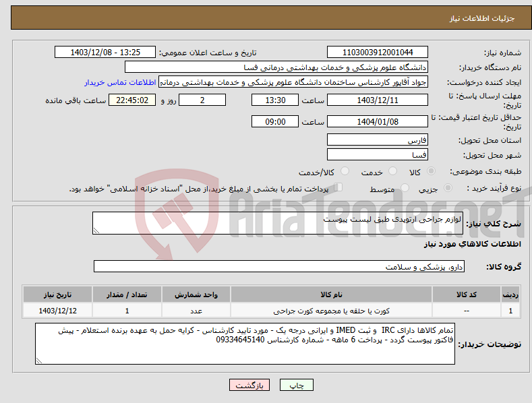Click the unit cell عدد
This screenshot has height=403, width=532.
click(196, 311)
